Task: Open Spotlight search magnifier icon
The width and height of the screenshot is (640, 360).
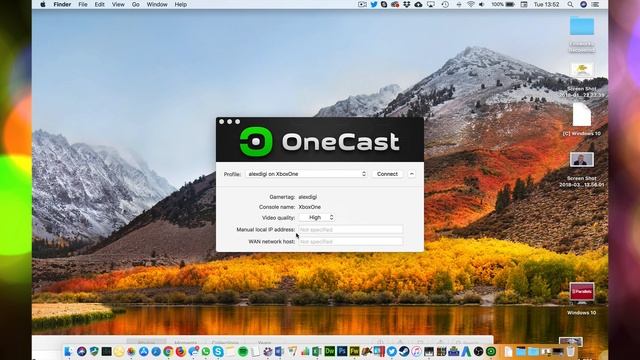Action: 570,4
